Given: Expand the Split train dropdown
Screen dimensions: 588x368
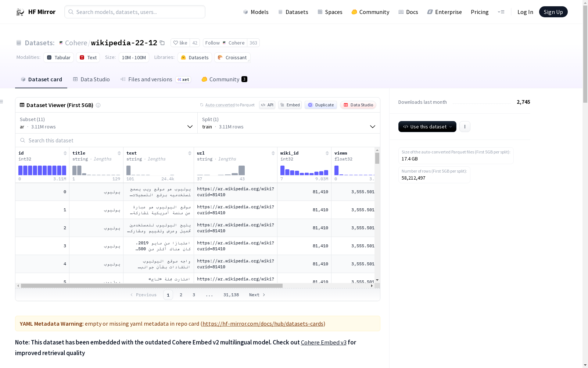Looking at the screenshot, I should 289,123.
